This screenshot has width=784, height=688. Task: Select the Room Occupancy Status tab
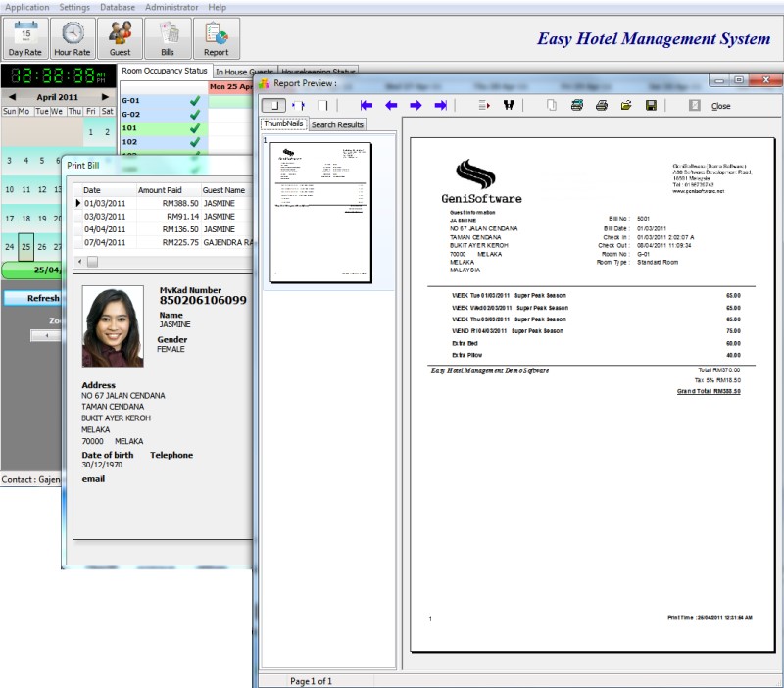[165, 71]
